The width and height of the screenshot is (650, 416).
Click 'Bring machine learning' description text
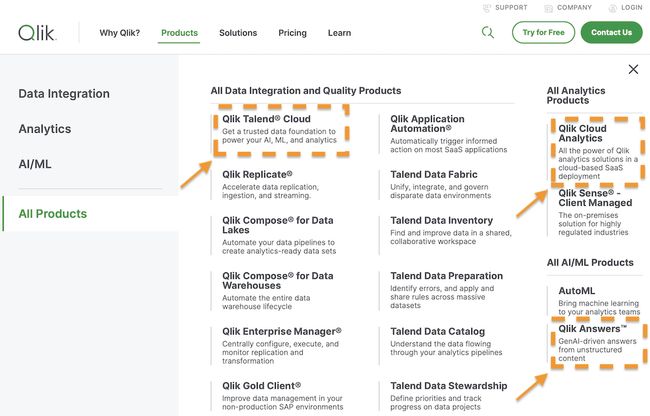click(599, 307)
